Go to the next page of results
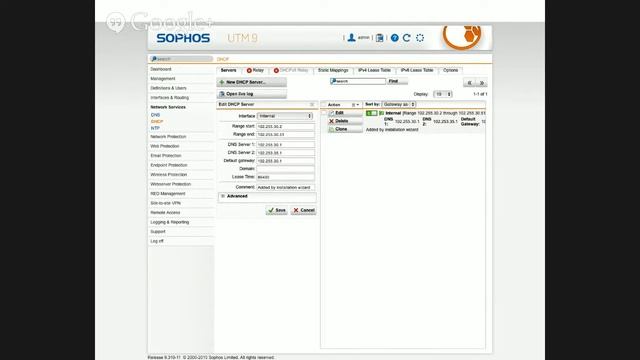 point(481,82)
